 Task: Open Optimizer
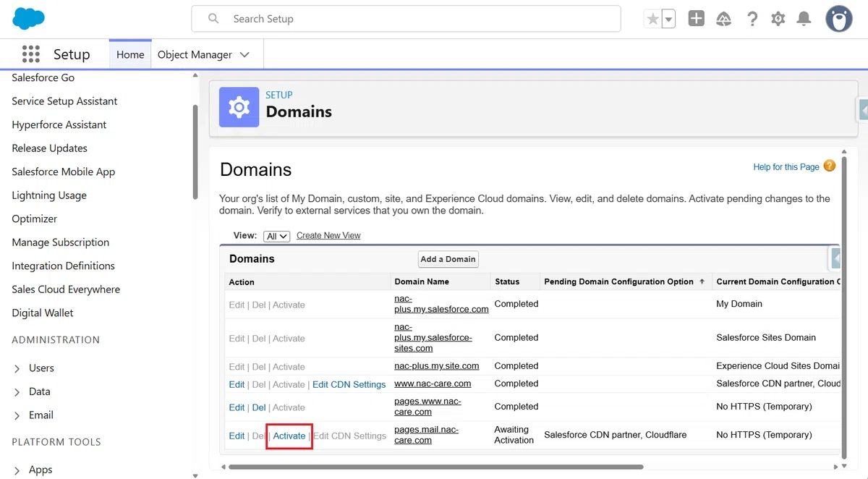[34, 219]
